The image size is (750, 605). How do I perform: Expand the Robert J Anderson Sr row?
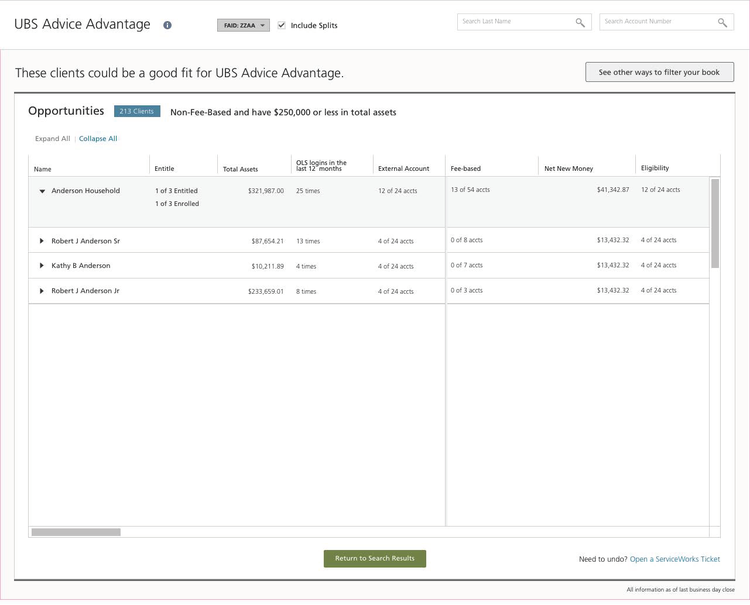[42, 241]
